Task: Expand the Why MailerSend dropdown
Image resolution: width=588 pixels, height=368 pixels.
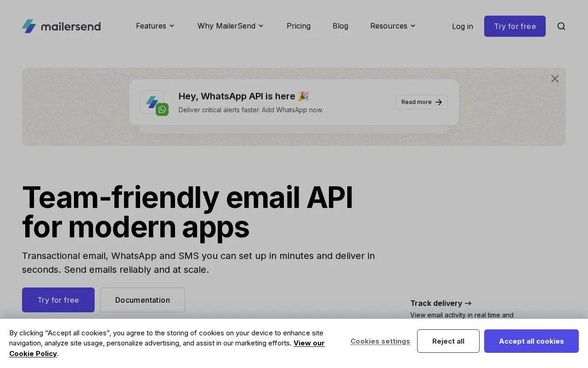Action: [231, 26]
